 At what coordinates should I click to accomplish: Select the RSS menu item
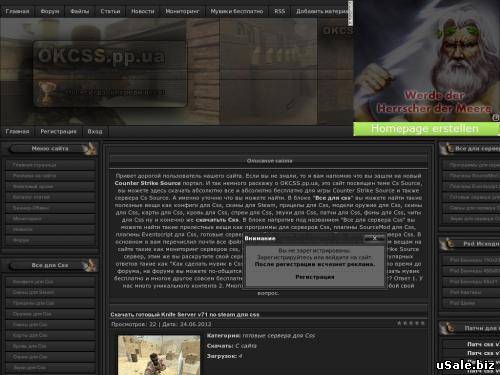280,11
